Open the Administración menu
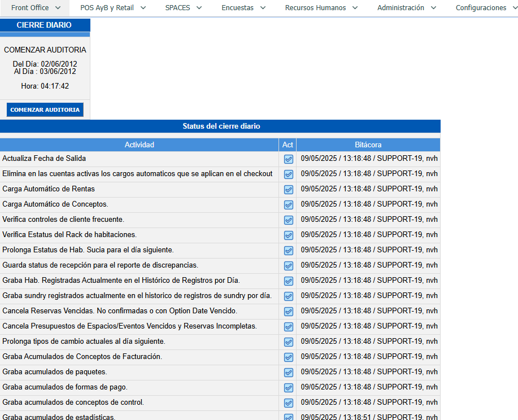Viewport: 518px width, 420px height. click(x=407, y=8)
